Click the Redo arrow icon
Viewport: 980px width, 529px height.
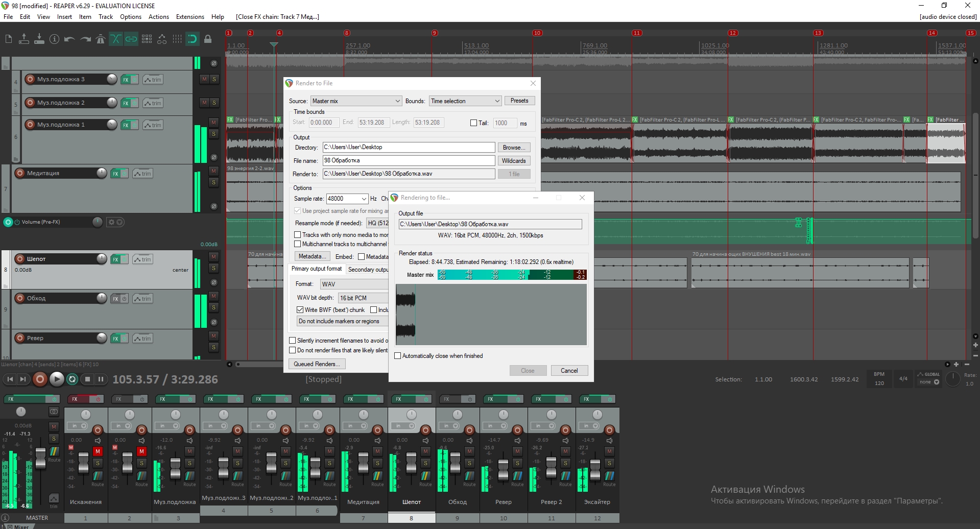[85, 39]
